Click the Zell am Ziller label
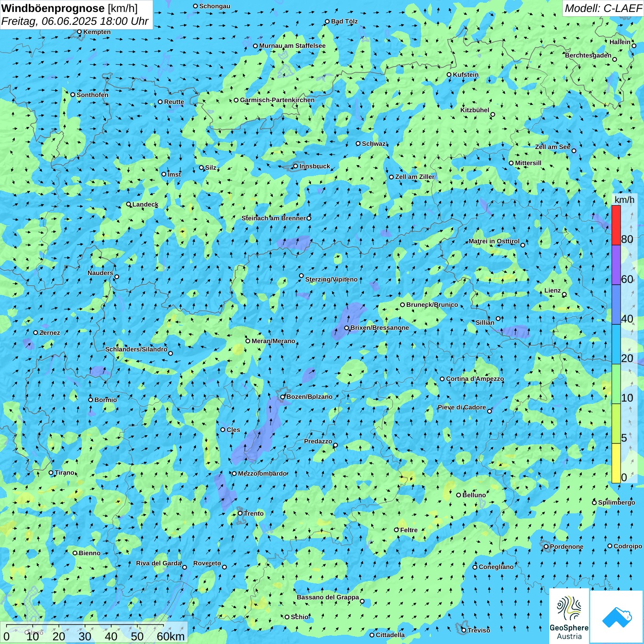 [415, 177]
